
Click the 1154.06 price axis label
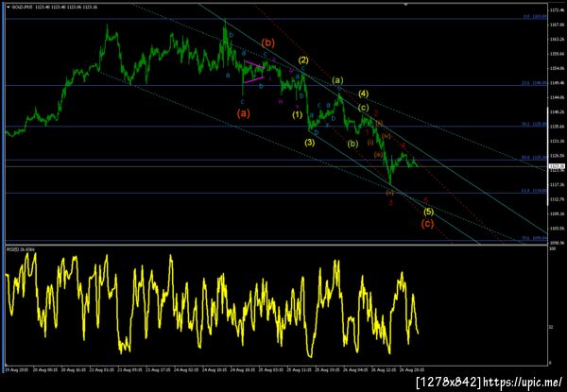(556, 68)
